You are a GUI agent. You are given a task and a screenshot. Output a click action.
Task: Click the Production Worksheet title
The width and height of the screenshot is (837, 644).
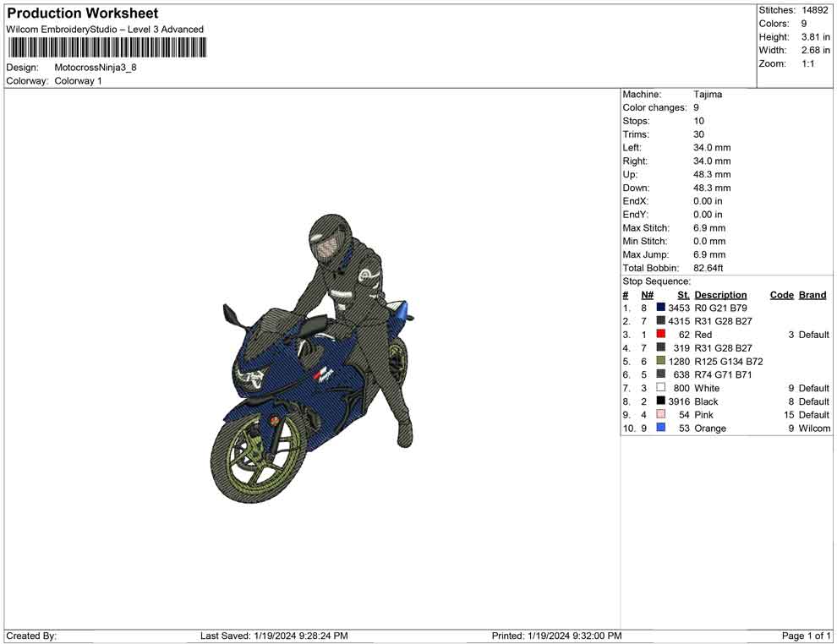coord(82,13)
